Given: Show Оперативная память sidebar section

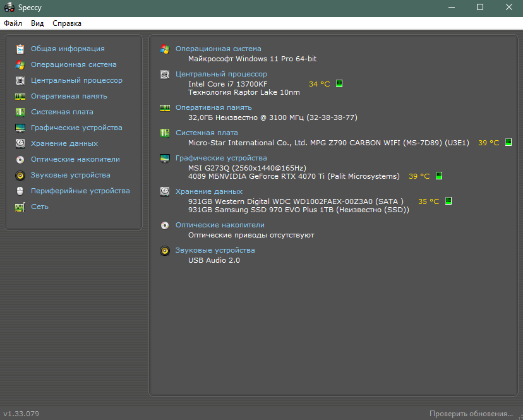Looking at the screenshot, I should (x=69, y=96).
